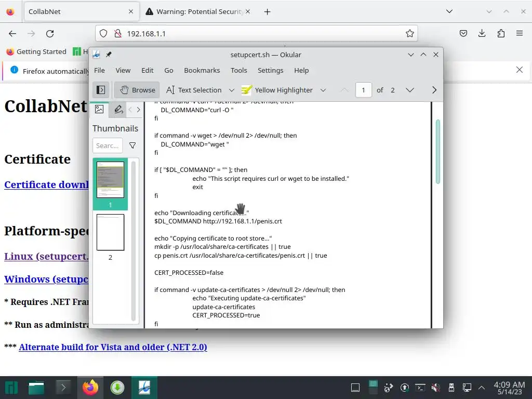Click the clock showing 4:09 AM
Screen dimensions: 532x399
pos(509,388)
